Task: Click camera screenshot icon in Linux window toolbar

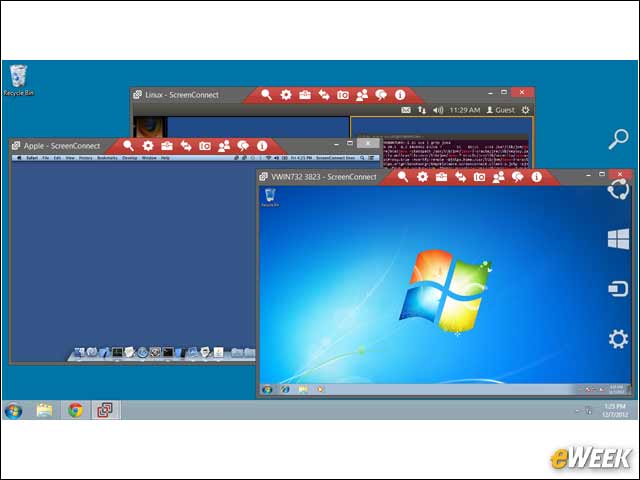Action: click(343, 95)
